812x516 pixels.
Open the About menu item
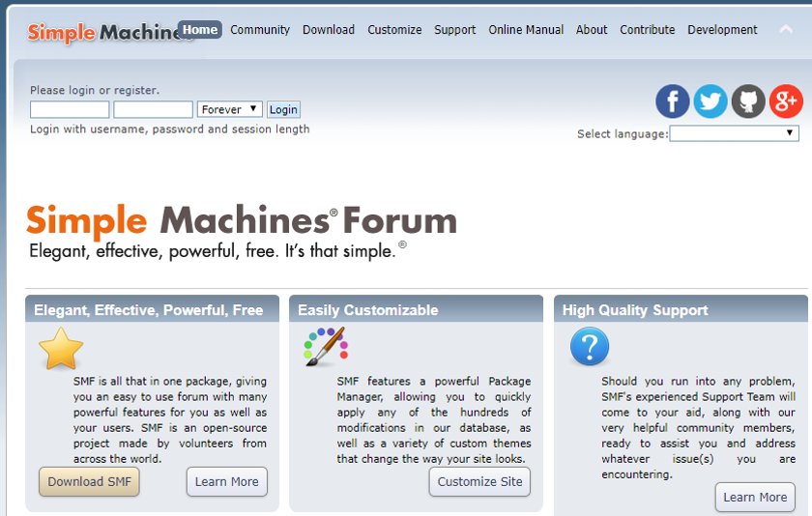[x=592, y=30]
